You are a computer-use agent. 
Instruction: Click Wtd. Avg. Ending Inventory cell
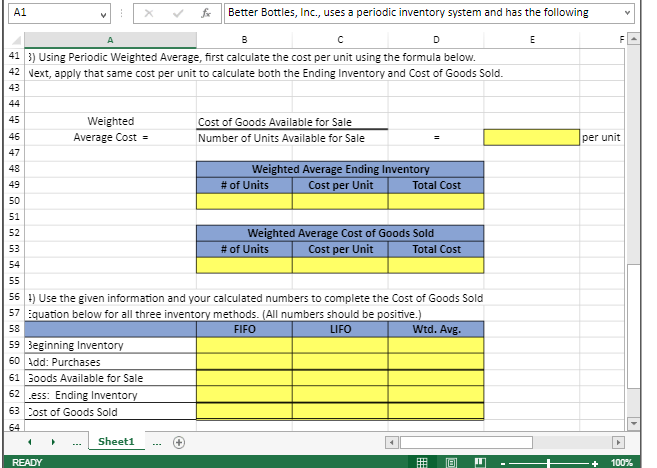click(x=436, y=394)
